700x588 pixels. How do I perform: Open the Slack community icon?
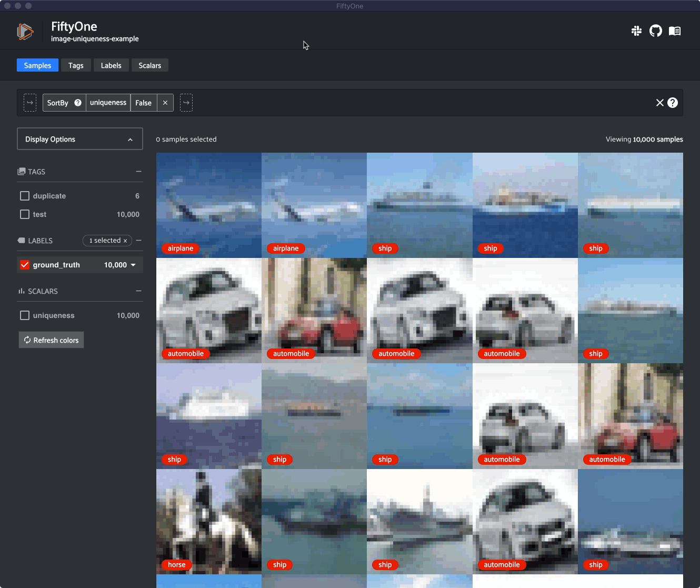[636, 31]
